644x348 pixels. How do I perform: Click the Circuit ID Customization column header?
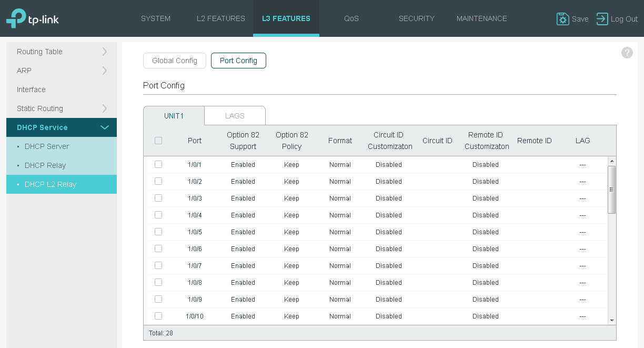click(390, 141)
